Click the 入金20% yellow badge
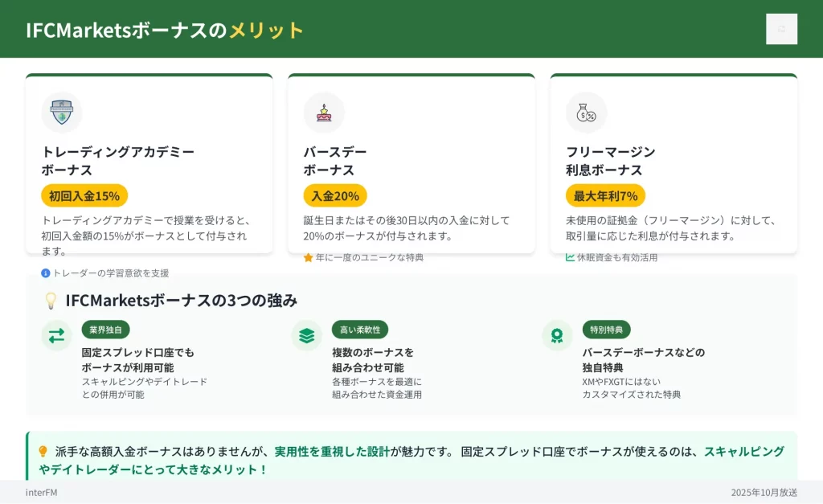This screenshot has height=504, width=823. (335, 195)
